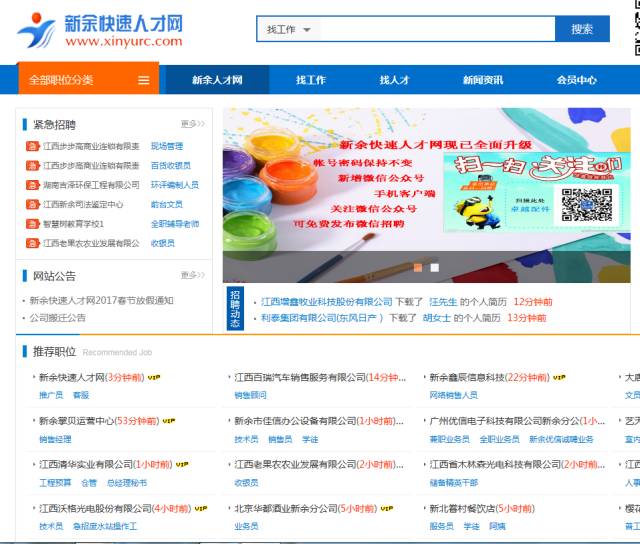640x544 pixels.
Task: Open the 储备精英干部 position link
Action: [x=453, y=483]
